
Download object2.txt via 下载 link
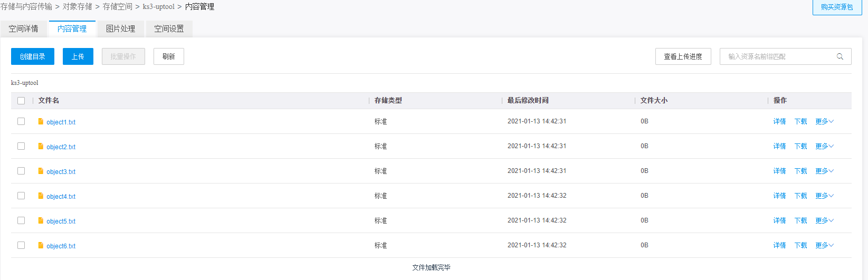point(800,146)
